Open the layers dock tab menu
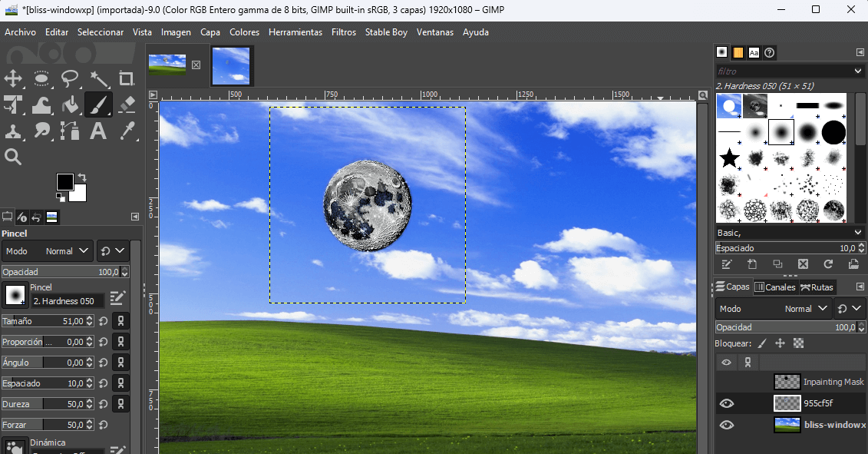The height and width of the screenshot is (454, 868). 860,287
